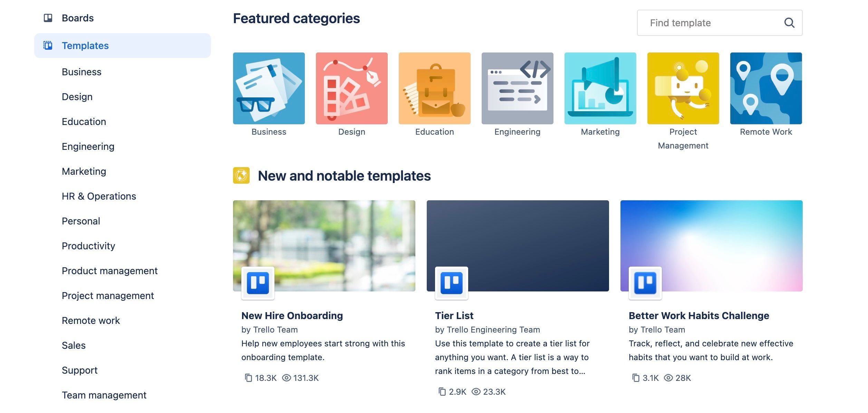Click the Templates sidebar icon
The height and width of the screenshot is (413, 868).
48,45
